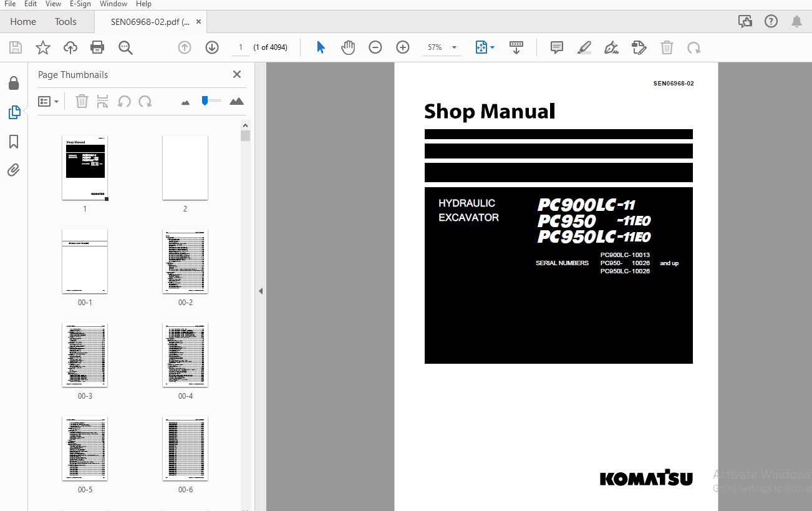The width and height of the screenshot is (812, 511).
Task: Select page 1 thumbnail
Action: pos(85,168)
